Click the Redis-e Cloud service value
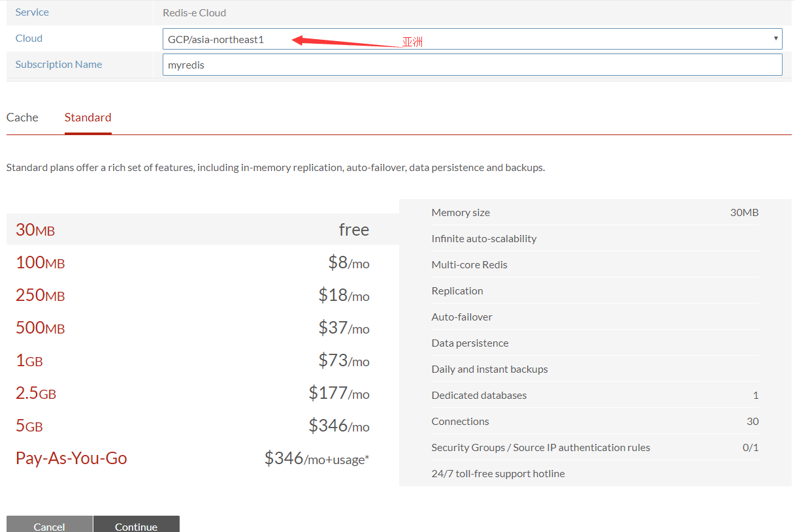The image size is (795, 532). [x=195, y=12]
